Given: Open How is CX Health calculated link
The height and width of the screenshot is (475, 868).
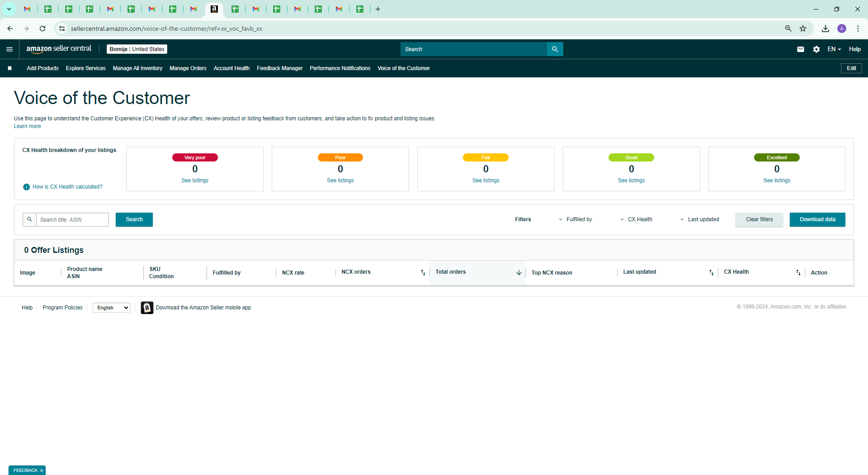Looking at the screenshot, I should (67, 187).
